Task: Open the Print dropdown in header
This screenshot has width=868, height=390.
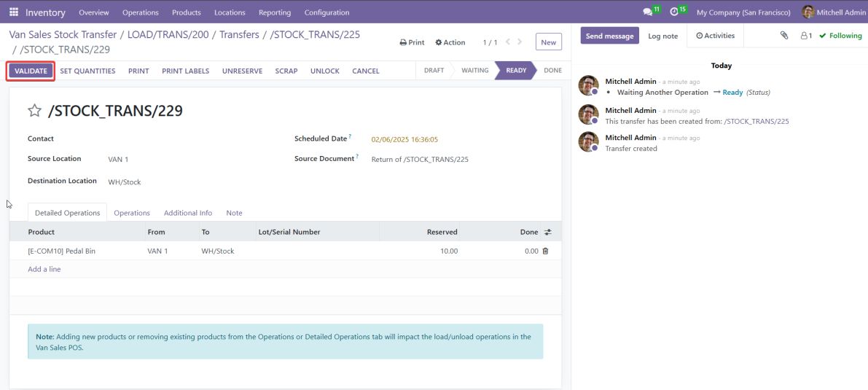Action: [x=412, y=42]
